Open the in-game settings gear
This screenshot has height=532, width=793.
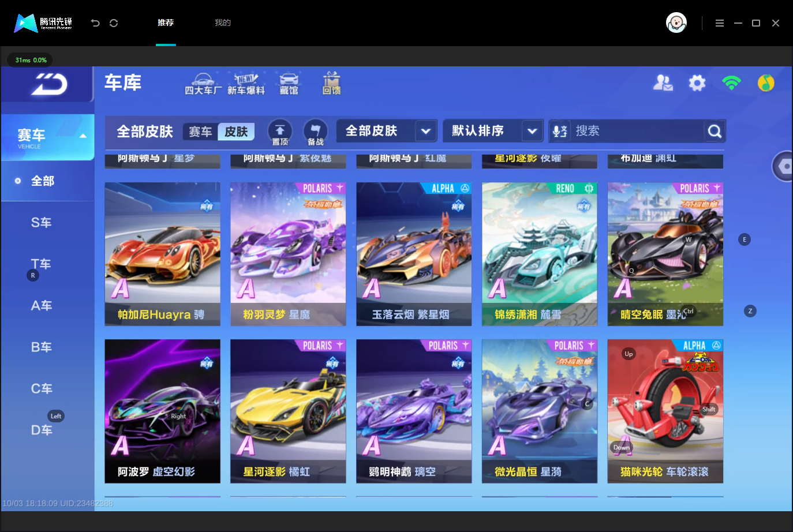(x=697, y=83)
